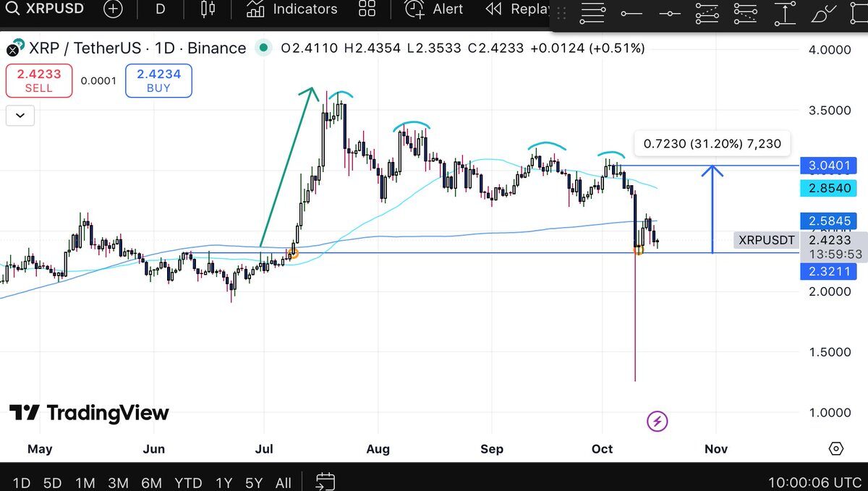Screen dimensions: 868x491
Task: Open the candlestick chart style selector
Action: click(208, 9)
